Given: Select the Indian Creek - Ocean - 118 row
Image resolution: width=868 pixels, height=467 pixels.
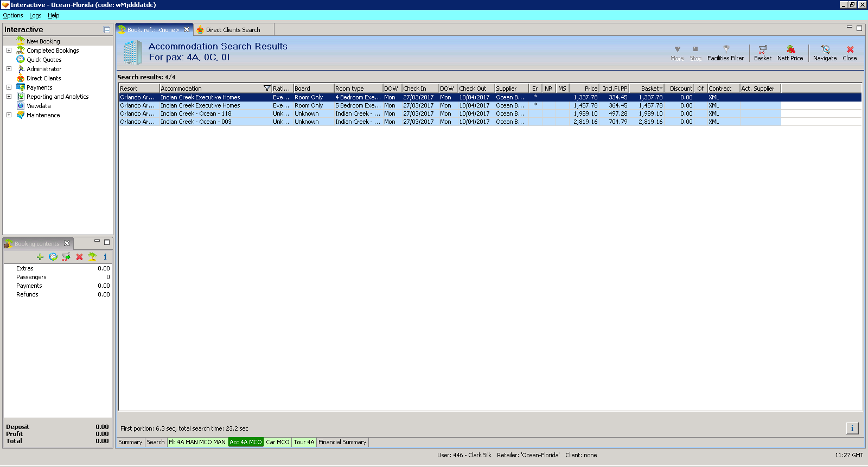Looking at the screenshot, I should [x=490, y=113].
